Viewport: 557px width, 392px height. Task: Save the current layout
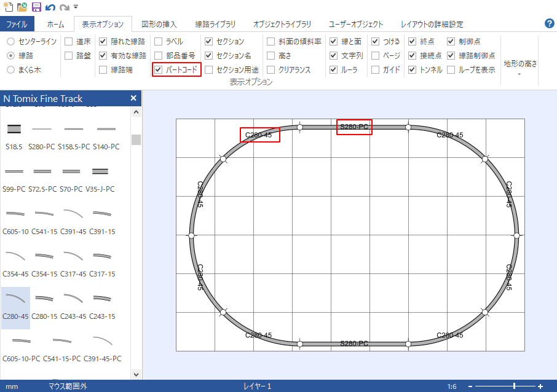tap(35, 6)
